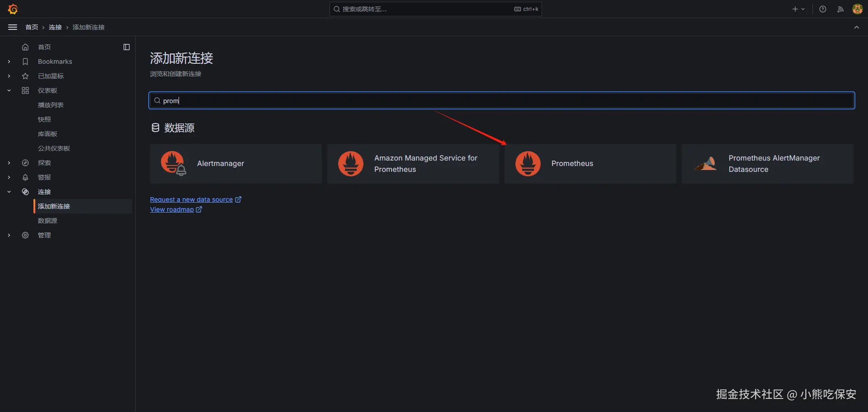
Task: Click the Bookmarks bookmark icon
Action: point(25,62)
